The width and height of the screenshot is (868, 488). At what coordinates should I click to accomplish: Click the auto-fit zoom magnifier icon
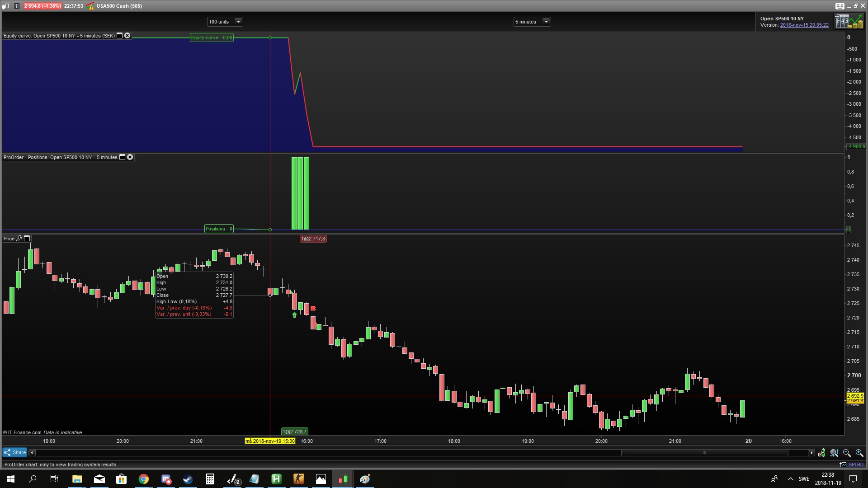(834, 453)
